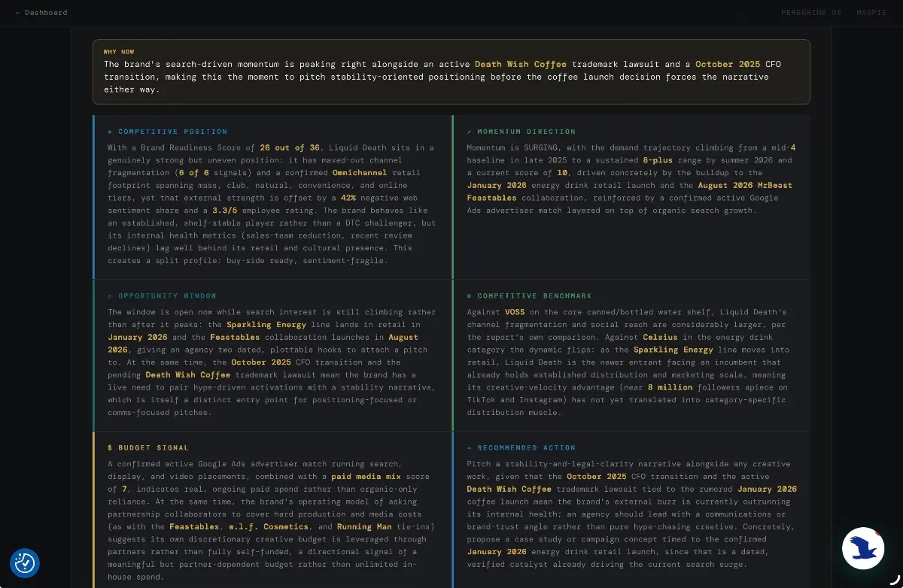This screenshot has height=588, width=903.
Task: Click the Budget Signal dollar icon
Action: click(x=111, y=448)
